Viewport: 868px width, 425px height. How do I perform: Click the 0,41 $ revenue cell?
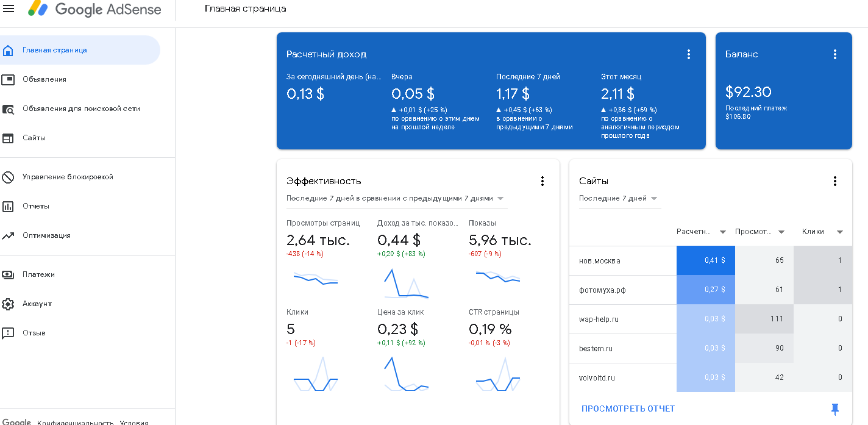click(706, 260)
